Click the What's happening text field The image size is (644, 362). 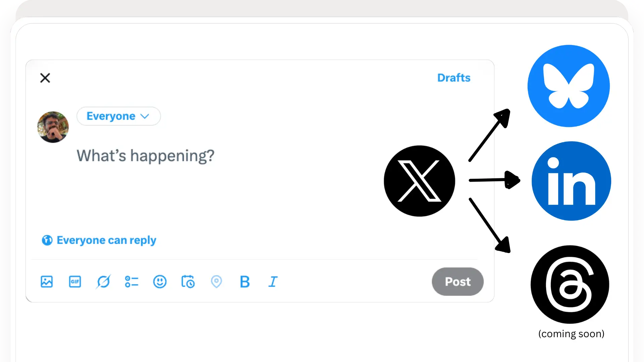tap(145, 156)
